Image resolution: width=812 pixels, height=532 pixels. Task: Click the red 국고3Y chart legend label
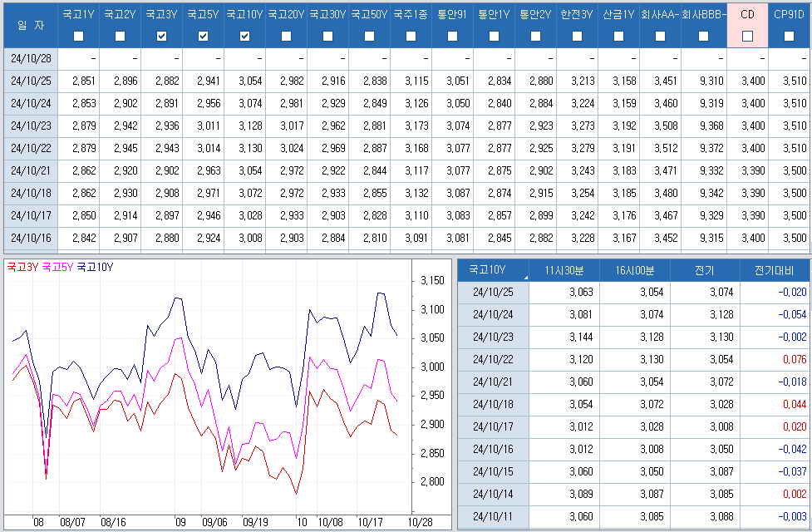(22, 267)
